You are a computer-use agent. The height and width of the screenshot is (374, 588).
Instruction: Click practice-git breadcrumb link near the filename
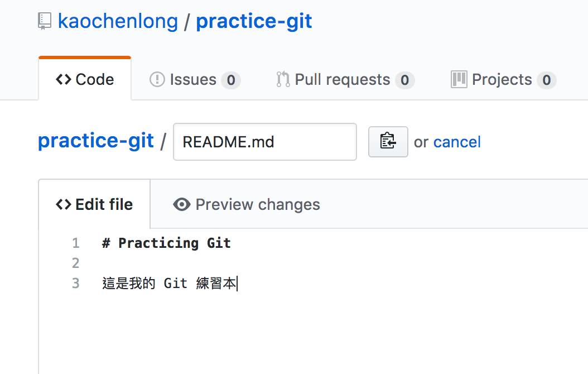[95, 141]
